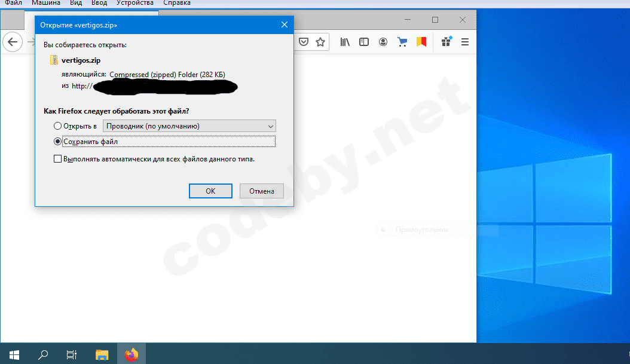Viewport: 630px width, 364px height.
Task: Click 'Как Firefox следует обработать этот файл?' text
Action: tap(116, 111)
